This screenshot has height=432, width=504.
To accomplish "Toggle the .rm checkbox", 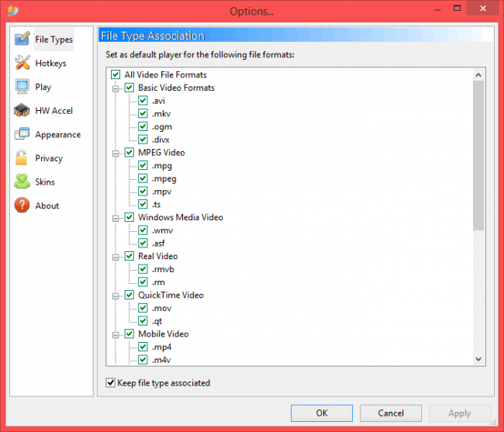I will coord(143,282).
